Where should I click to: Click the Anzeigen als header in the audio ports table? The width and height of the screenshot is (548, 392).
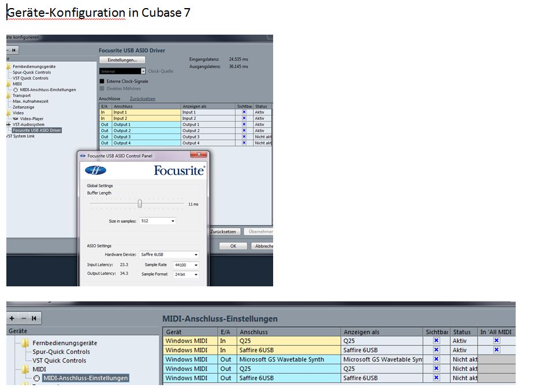(208, 106)
